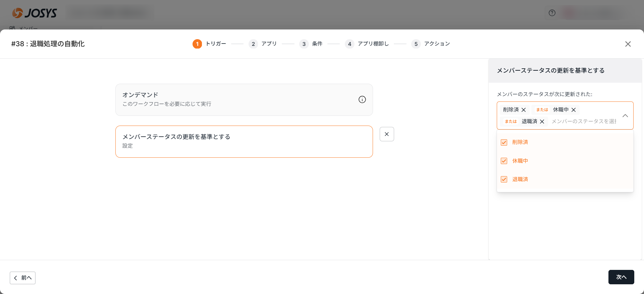Remove the 退職済 tag from status field

tap(542, 122)
